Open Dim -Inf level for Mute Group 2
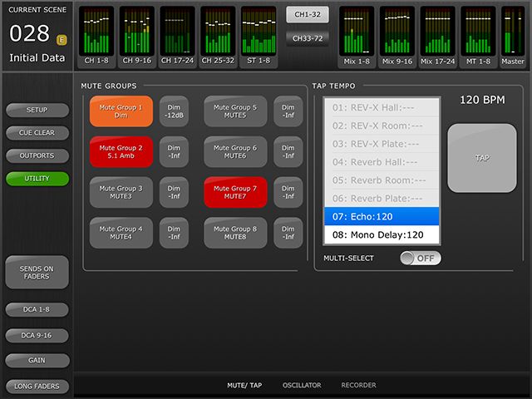Image resolution: width=532 pixels, height=399 pixels. pos(174,152)
